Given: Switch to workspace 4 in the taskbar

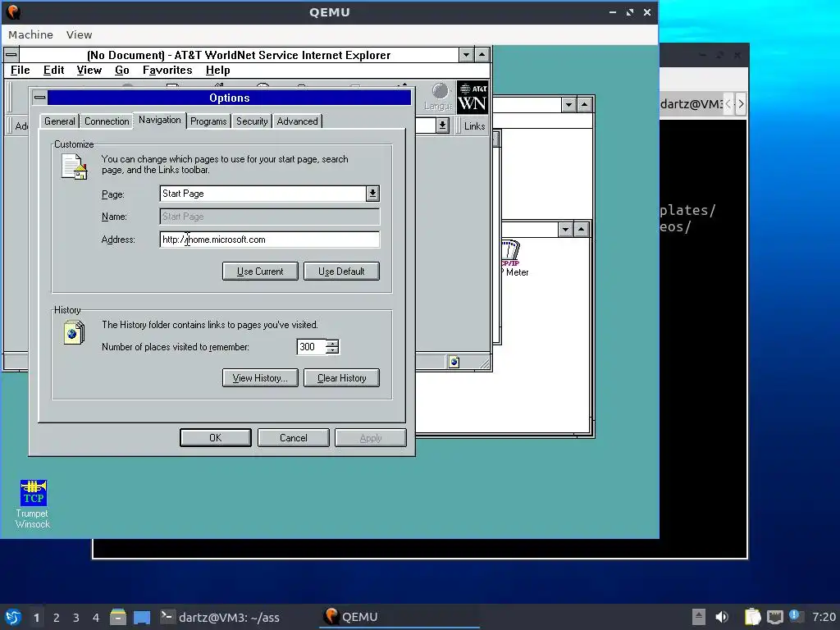Looking at the screenshot, I should tap(96, 618).
